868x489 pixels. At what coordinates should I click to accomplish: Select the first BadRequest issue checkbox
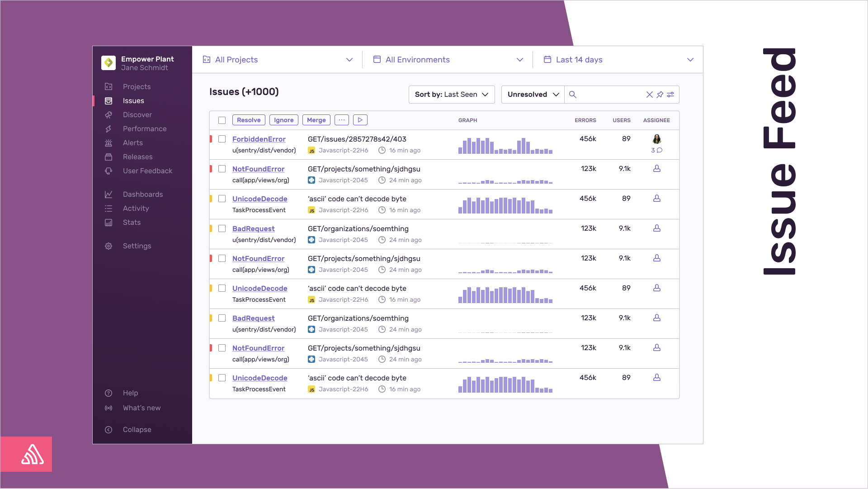click(222, 228)
